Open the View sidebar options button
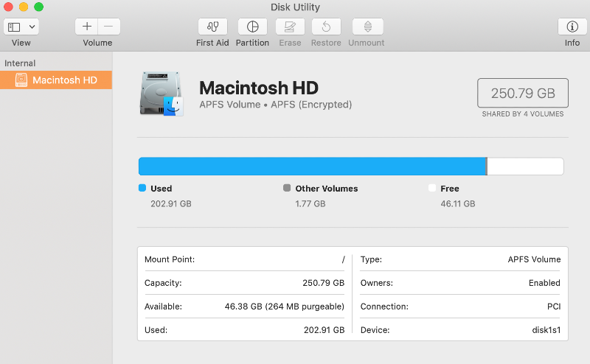Image resolution: width=590 pixels, height=364 pixels. click(x=14, y=27)
